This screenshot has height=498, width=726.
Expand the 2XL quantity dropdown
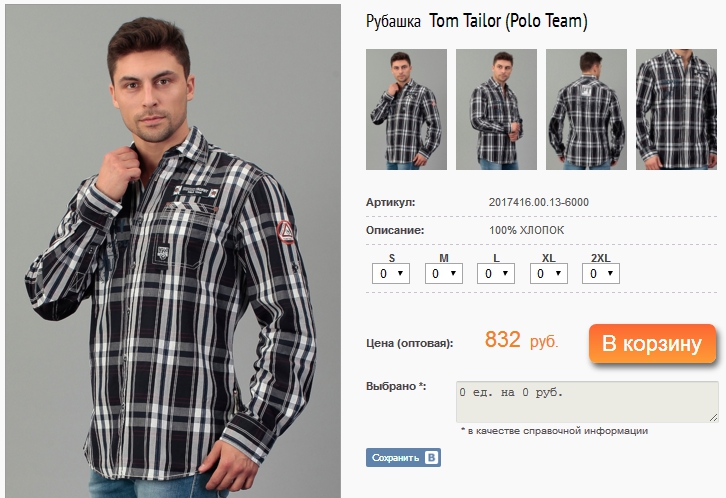[x=600, y=273]
